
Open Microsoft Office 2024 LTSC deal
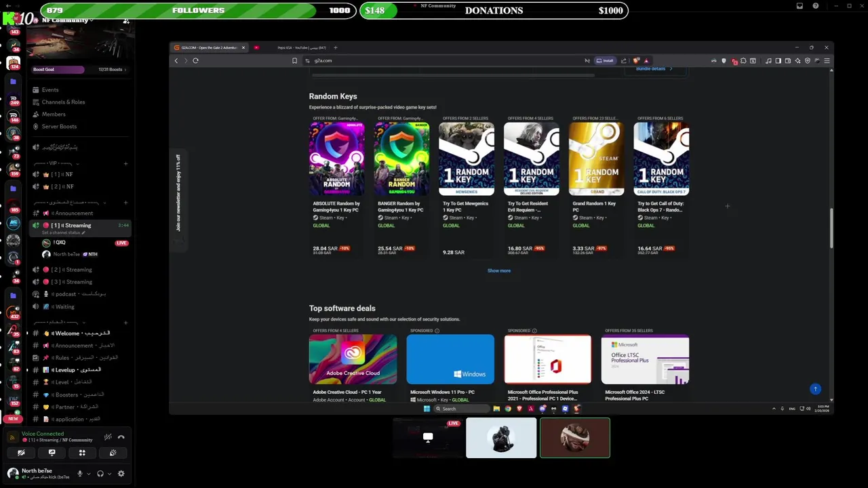point(645,365)
